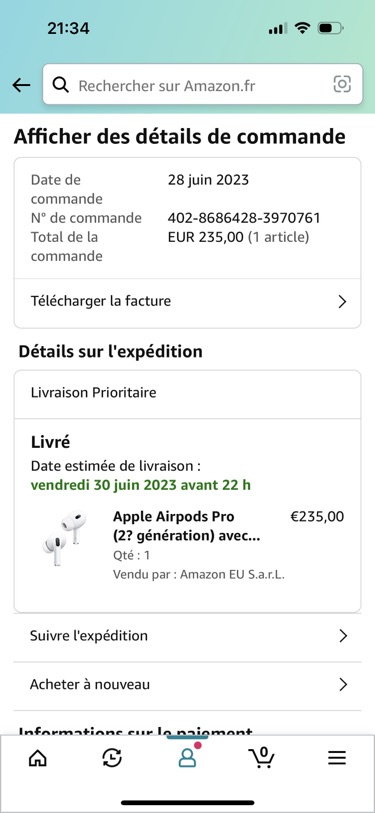Tap the AirPods product thumbnail
Viewport: 375px width, 813px height.
[64, 538]
